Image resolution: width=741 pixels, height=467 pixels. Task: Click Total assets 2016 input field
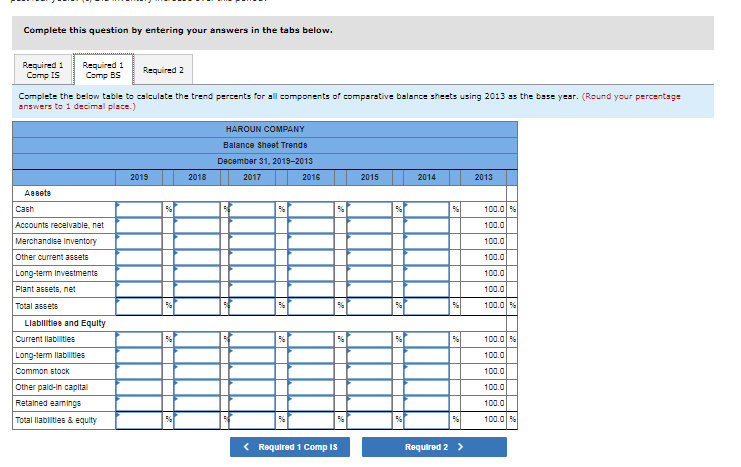pyautogui.click(x=311, y=306)
